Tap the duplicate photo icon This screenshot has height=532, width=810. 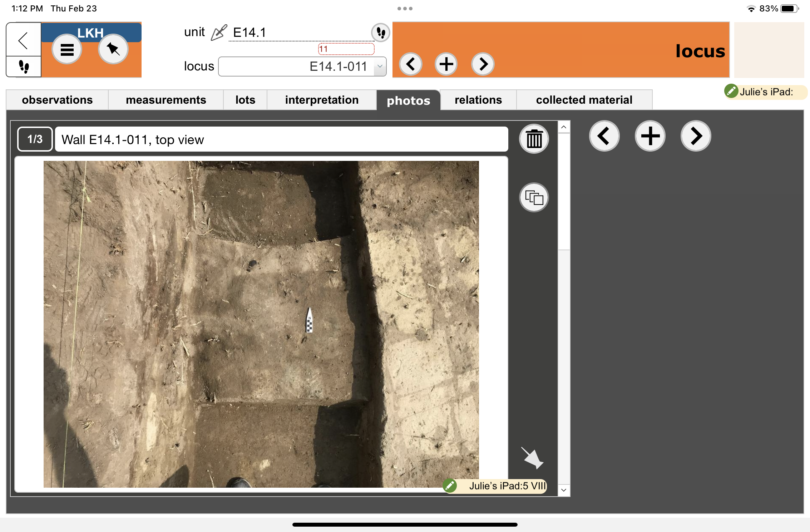[534, 197]
